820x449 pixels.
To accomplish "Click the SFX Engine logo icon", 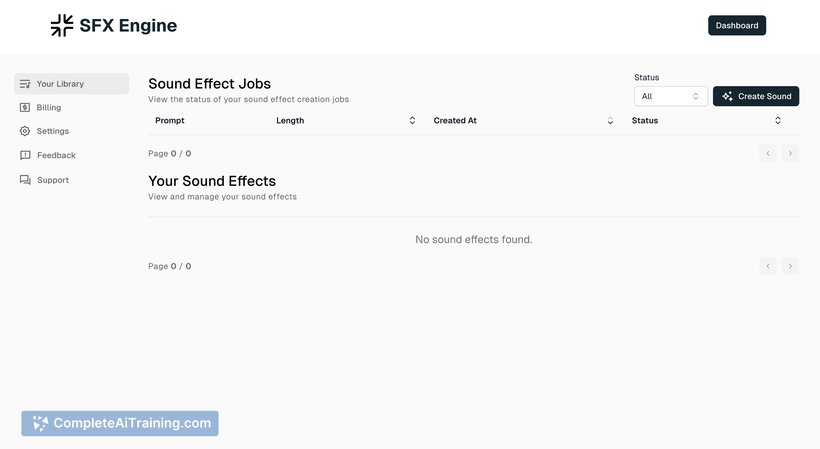I will pyautogui.click(x=62, y=25).
